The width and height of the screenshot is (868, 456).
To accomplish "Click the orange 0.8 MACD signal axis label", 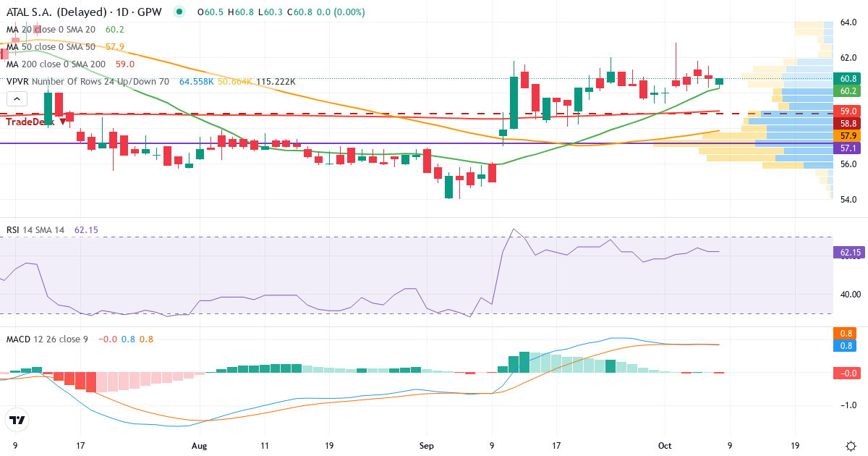I will click(x=846, y=333).
